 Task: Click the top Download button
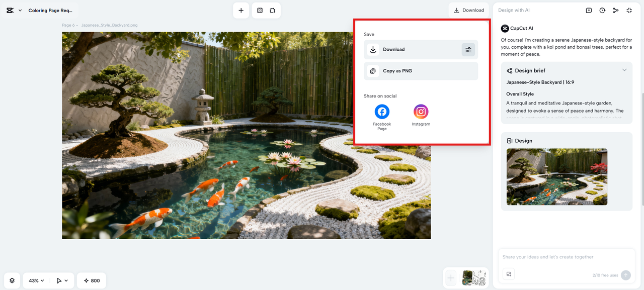pos(468,10)
